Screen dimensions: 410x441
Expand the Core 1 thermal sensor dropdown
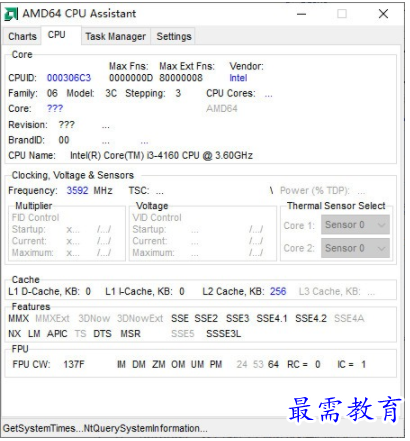[355, 225]
